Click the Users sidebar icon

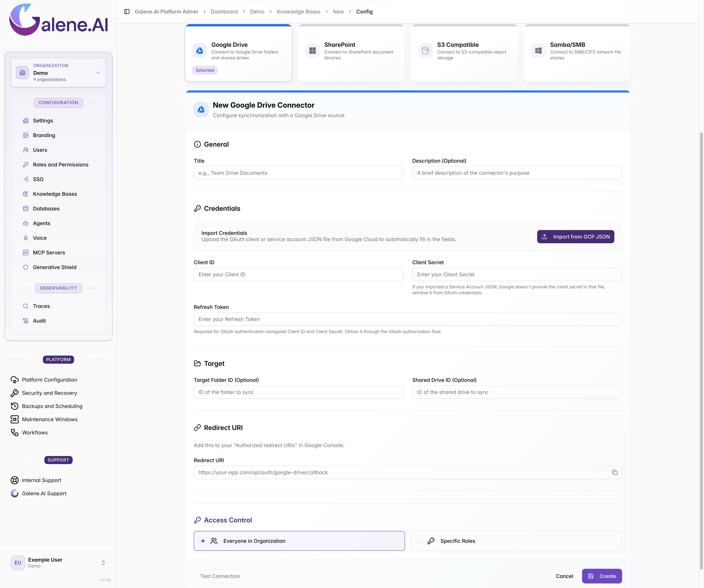pyautogui.click(x=25, y=150)
